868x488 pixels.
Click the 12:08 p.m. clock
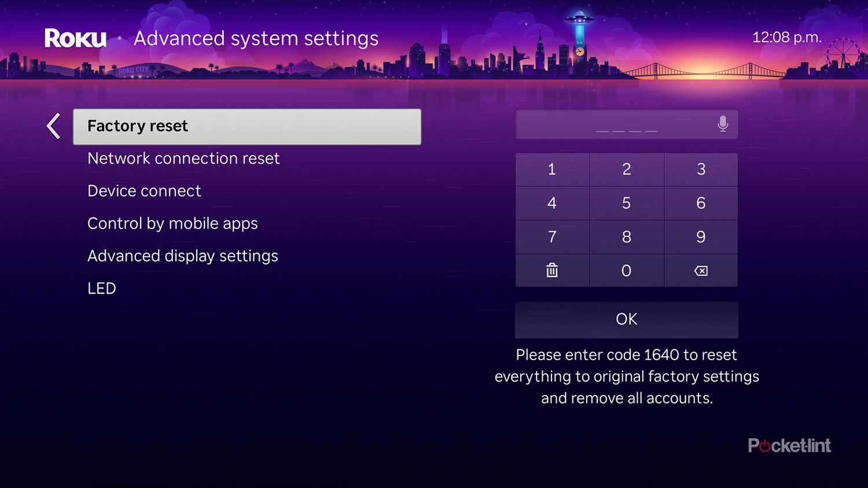[787, 38]
